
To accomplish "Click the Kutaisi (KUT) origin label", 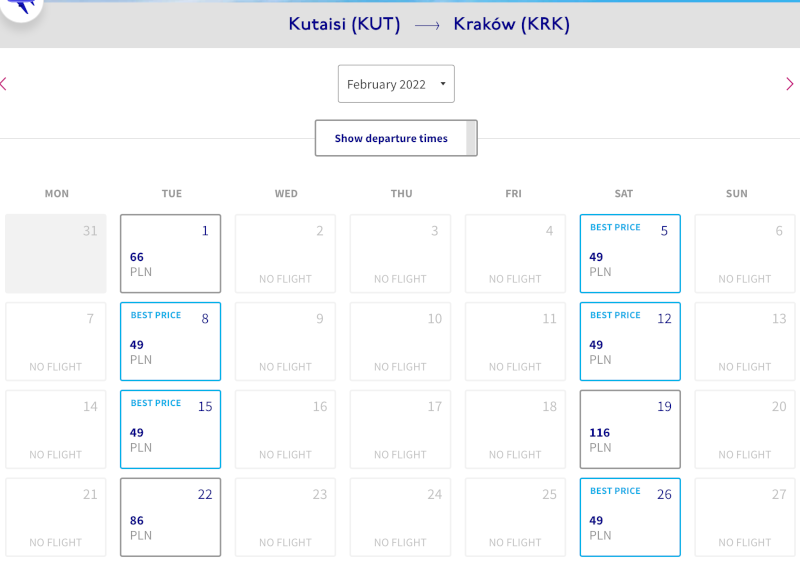I will 344,24.
